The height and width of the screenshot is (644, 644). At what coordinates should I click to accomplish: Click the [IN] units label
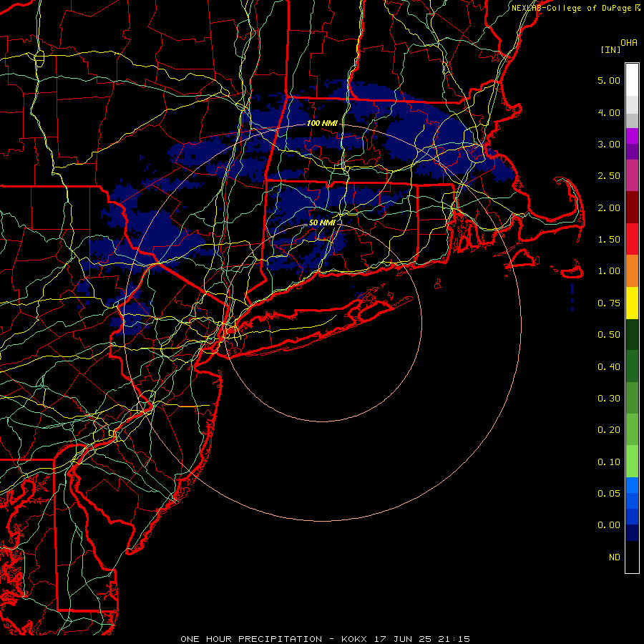click(x=610, y=49)
